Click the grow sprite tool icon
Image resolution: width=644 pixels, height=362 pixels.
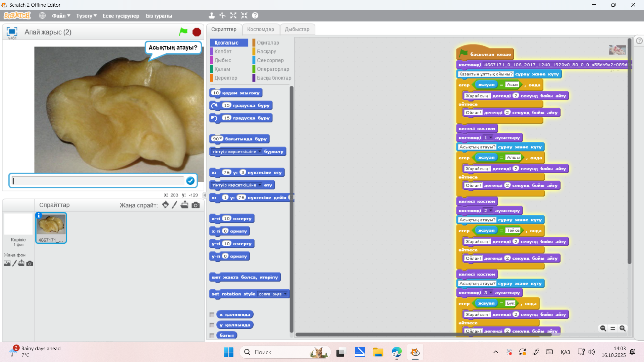[x=233, y=15]
